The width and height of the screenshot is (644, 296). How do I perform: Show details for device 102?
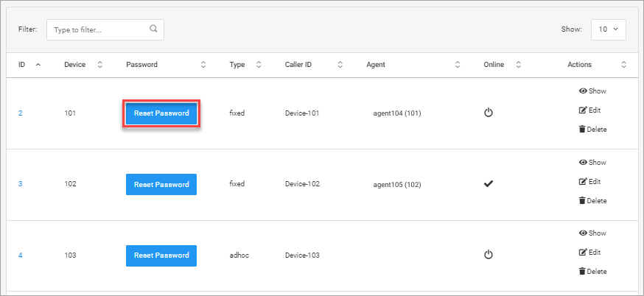point(592,163)
